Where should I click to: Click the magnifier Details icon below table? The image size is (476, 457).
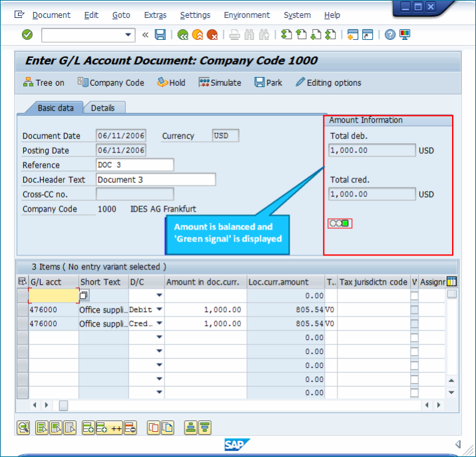(23, 428)
